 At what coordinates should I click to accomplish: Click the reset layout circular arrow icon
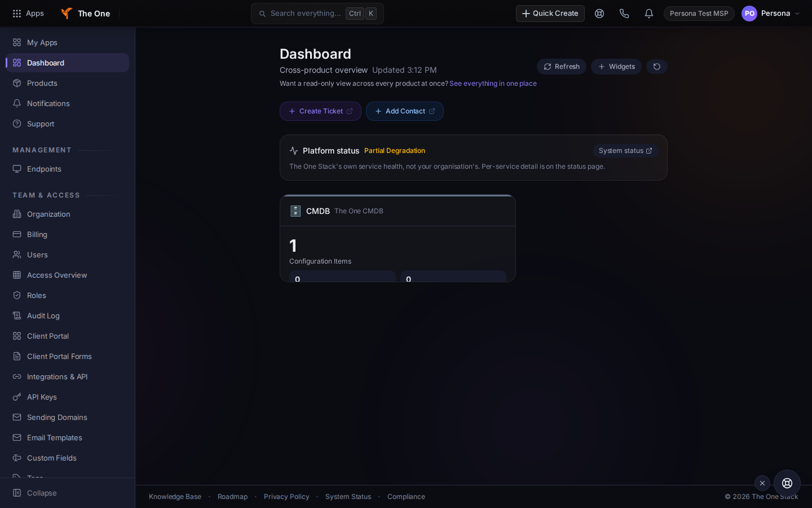(x=657, y=67)
